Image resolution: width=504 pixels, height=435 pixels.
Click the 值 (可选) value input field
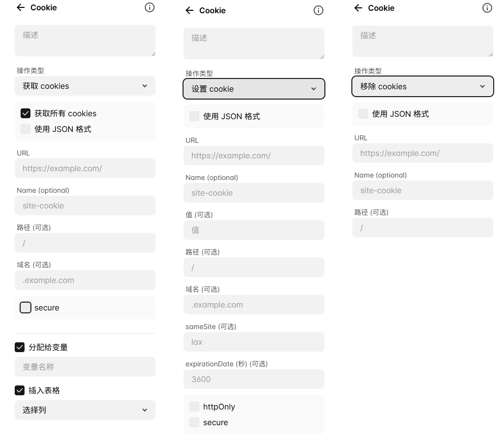[x=254, y=230]
